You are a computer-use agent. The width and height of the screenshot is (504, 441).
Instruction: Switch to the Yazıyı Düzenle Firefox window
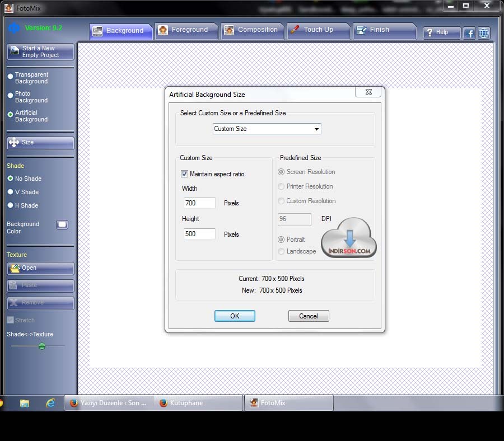pyautogui.click(x=109, y=403)
